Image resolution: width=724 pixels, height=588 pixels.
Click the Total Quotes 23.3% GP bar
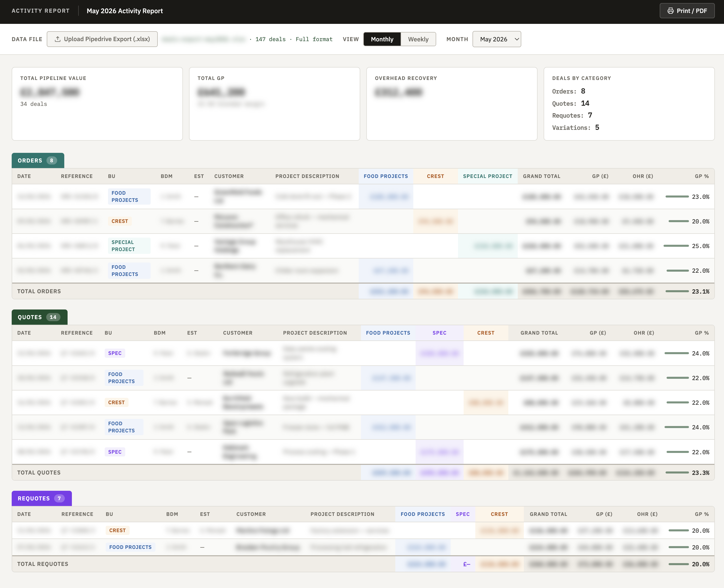pos(677,472)
